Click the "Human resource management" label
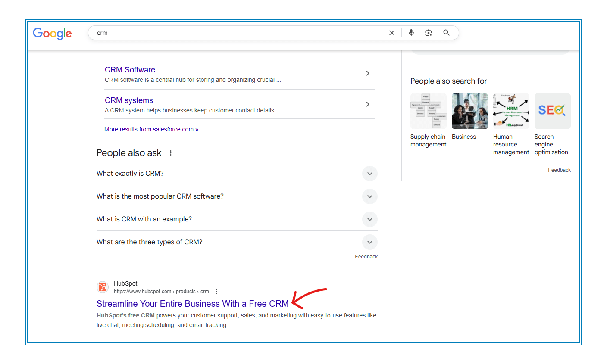607x364 pixels. (511, 144)
